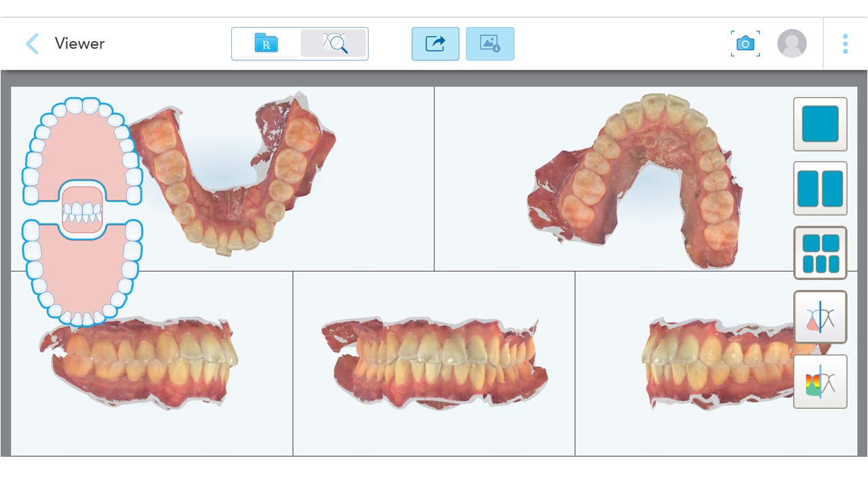Select the two-view side-by-side layout
868x488 pixels.
point(821,188)
